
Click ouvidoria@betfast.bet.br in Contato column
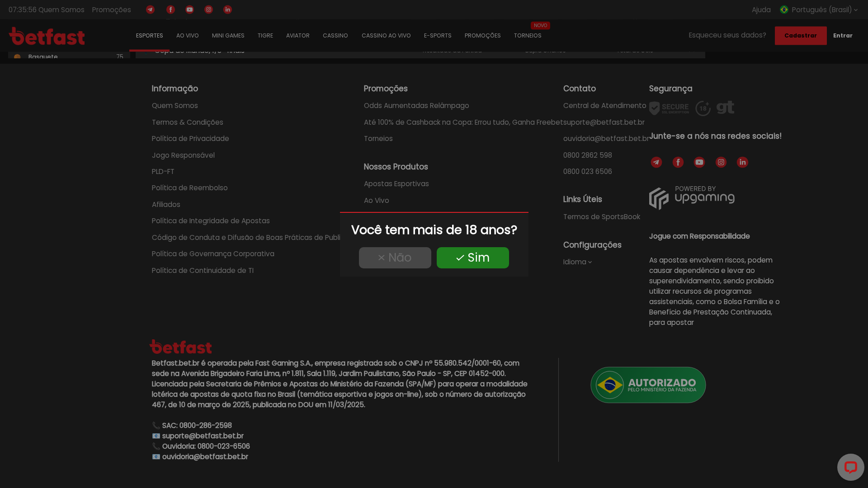pos(606,139)
